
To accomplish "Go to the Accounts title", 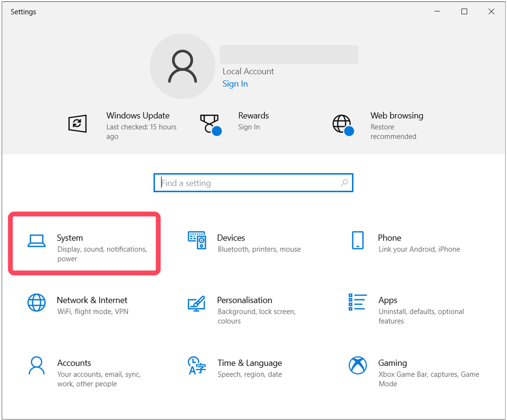I will coord(74,363).
